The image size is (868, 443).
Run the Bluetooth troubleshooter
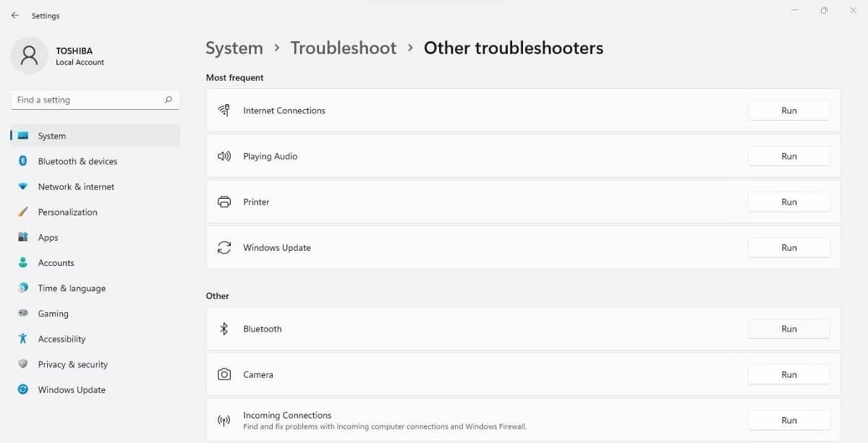coord(788,329)
